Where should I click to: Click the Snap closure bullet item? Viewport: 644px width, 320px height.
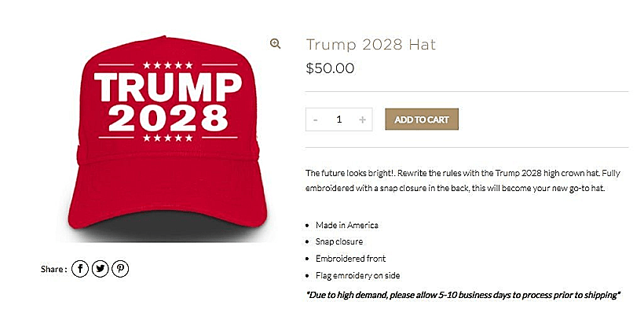[x=339, y=241]
